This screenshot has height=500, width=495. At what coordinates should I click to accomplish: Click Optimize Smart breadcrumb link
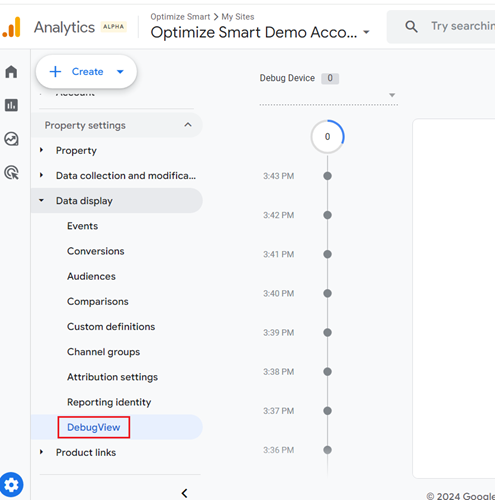coord(180,17)
